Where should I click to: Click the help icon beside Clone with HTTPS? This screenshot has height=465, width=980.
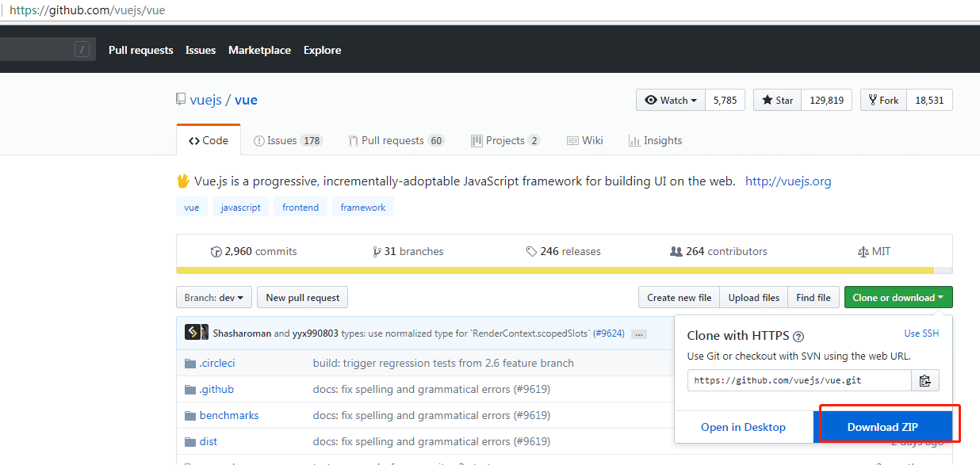point(798,337)
